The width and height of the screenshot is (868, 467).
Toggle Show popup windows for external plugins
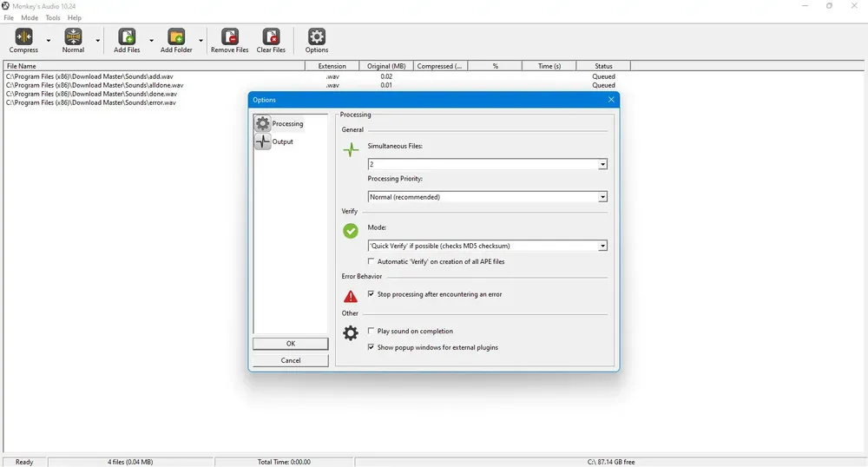click(371, 347)
